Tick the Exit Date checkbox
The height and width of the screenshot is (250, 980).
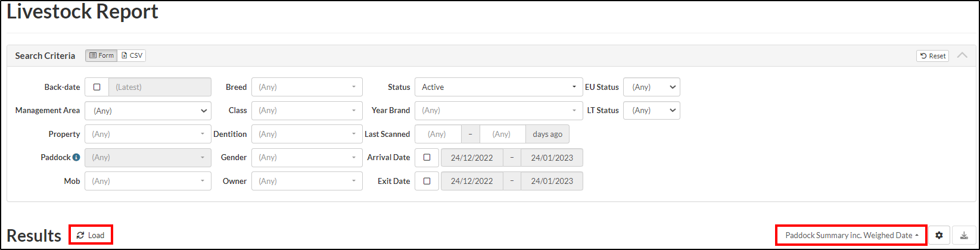click(x=427, y=181)
